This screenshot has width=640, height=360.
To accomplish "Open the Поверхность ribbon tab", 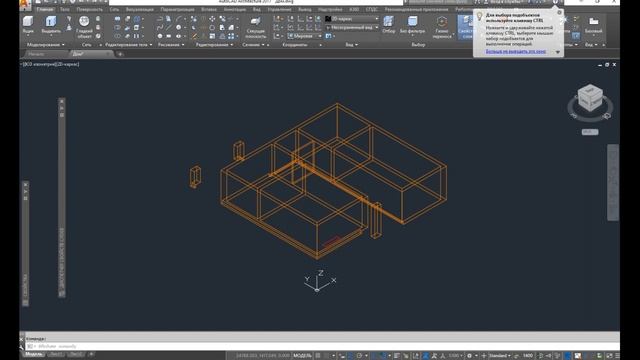I will [89, 9].
